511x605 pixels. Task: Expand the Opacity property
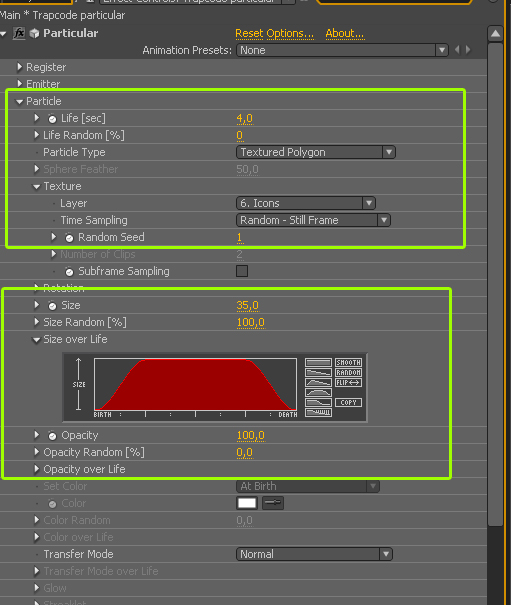pos(37,435)
